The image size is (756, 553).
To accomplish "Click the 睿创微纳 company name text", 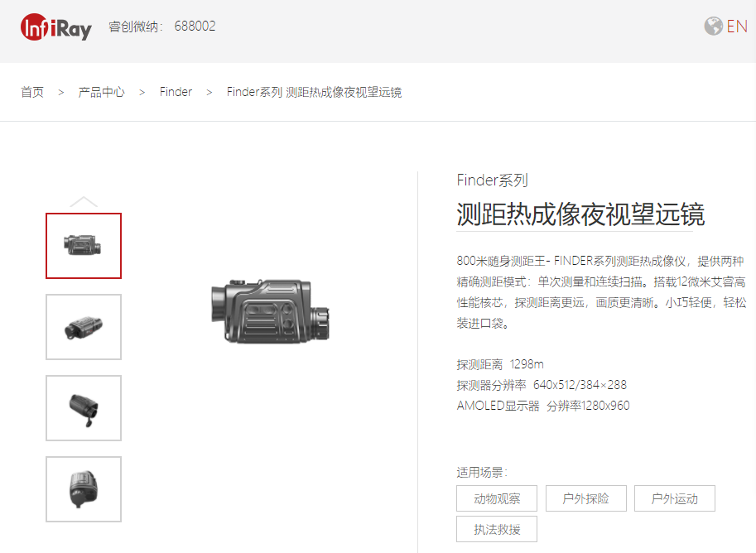I will [136, 26].
